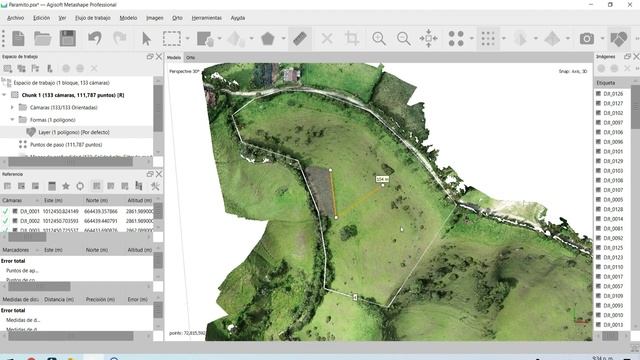
Task: Click workspace panel horizontal scrollbar
Action: (x=70, y=162)
